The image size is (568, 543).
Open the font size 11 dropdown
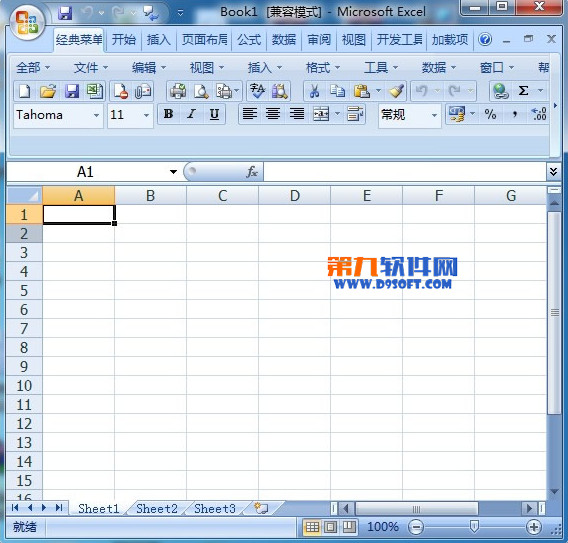click(146, 115)
